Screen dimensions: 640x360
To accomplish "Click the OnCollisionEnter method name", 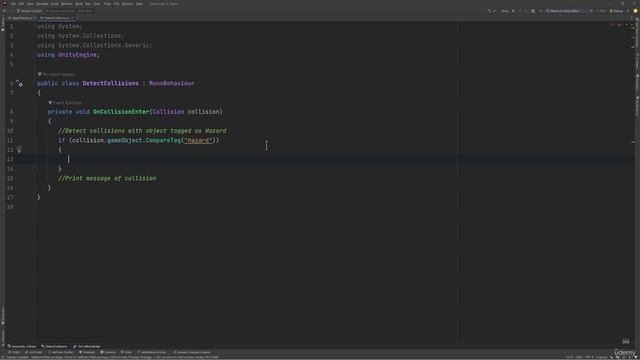I will pyautogui.click(x=121, y=112).
